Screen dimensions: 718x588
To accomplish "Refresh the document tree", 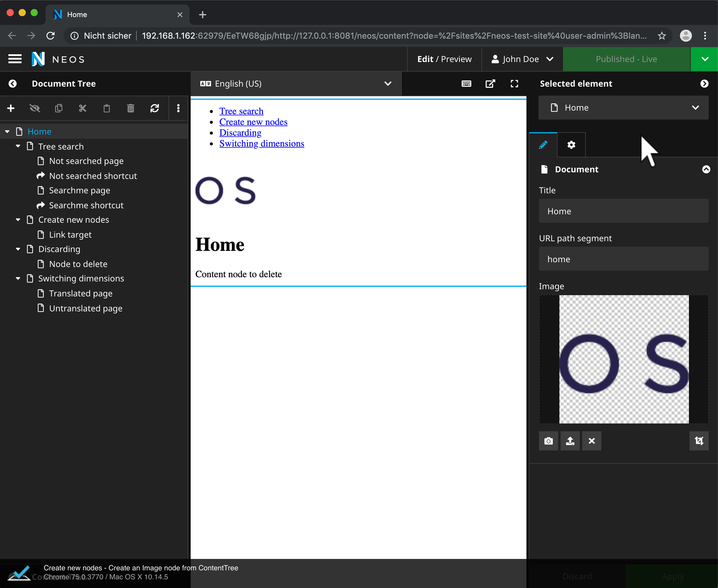I will (154, 108).
